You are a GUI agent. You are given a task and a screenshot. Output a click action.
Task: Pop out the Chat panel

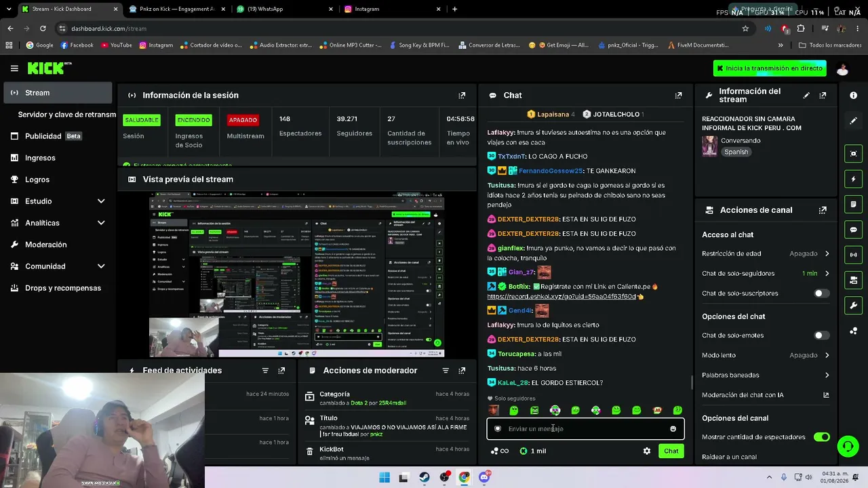click(678, 96)
